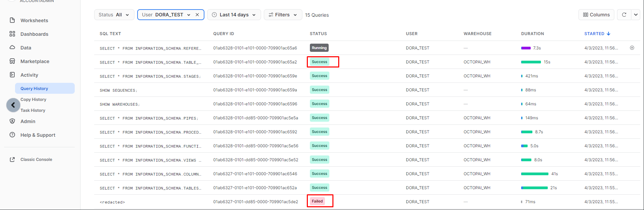Expand the arrow next to refresh button
The width and height of the screenshot is (644, 210).
click(635, 15)
